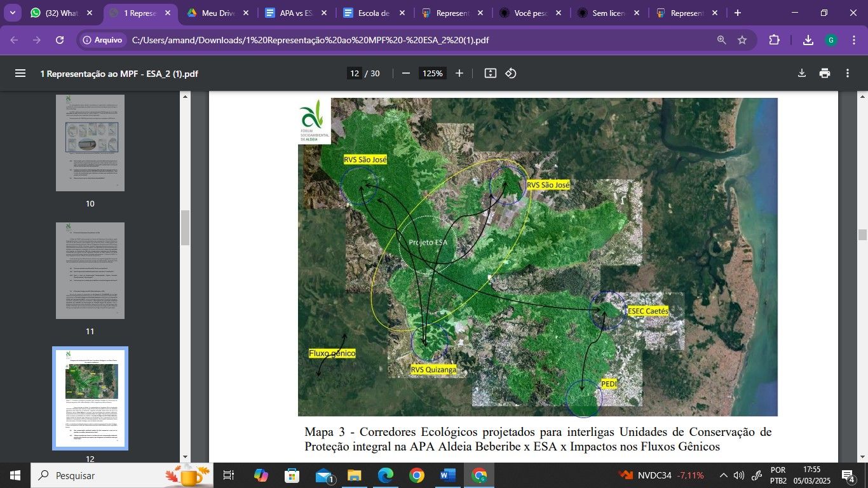
Task: Edit the page number field
Action: [355, 73]
